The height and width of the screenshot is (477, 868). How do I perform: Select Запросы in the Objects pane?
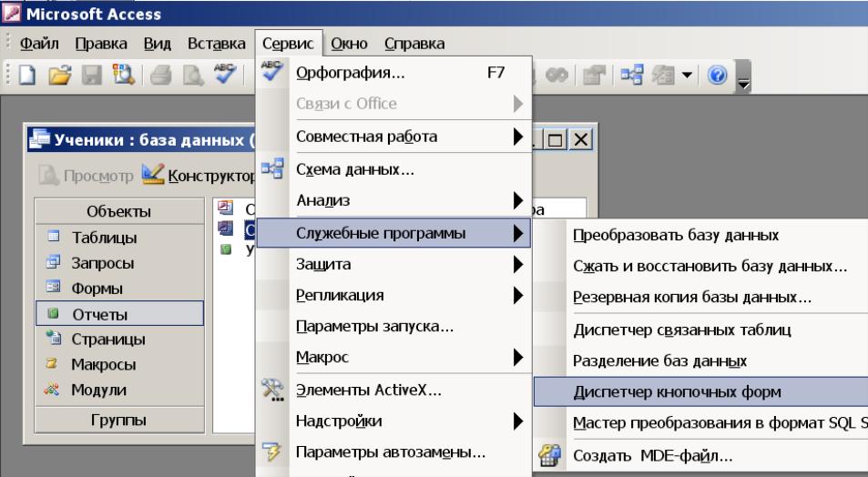coord(119,263)
